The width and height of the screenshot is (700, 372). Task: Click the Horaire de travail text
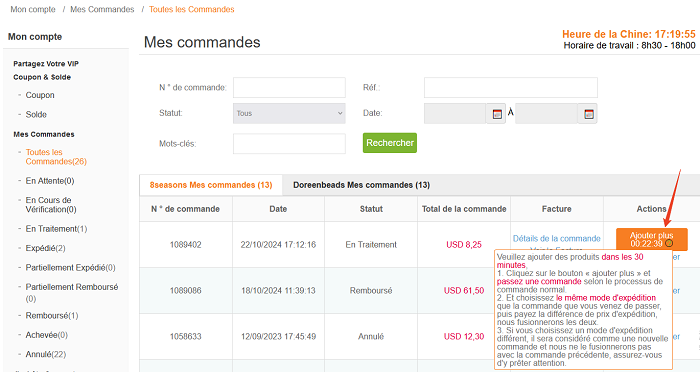coord(629,46)
